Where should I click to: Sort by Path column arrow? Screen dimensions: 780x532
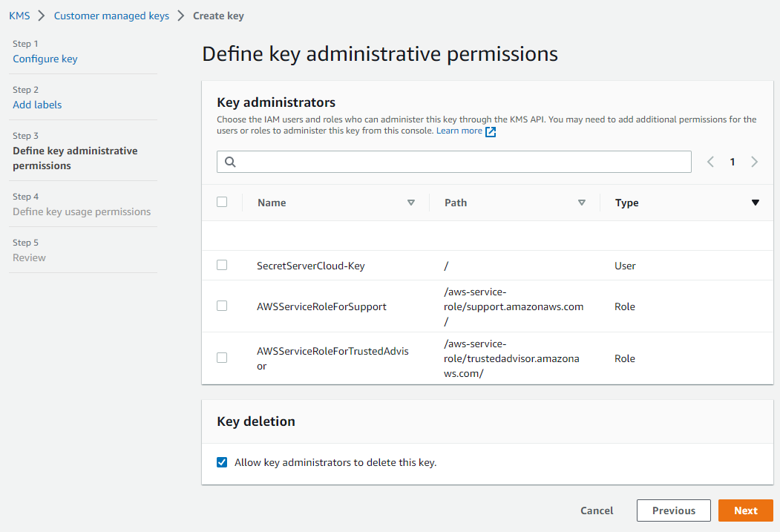click(582, 203)
